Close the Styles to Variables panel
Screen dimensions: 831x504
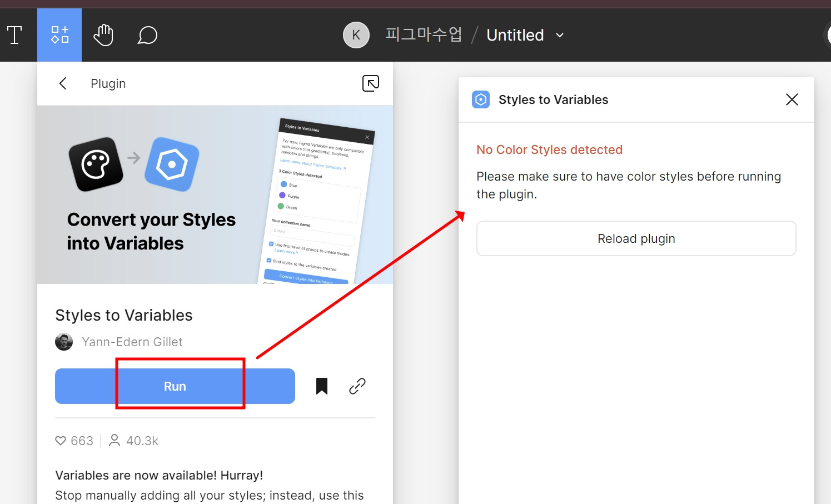point(792,99)
